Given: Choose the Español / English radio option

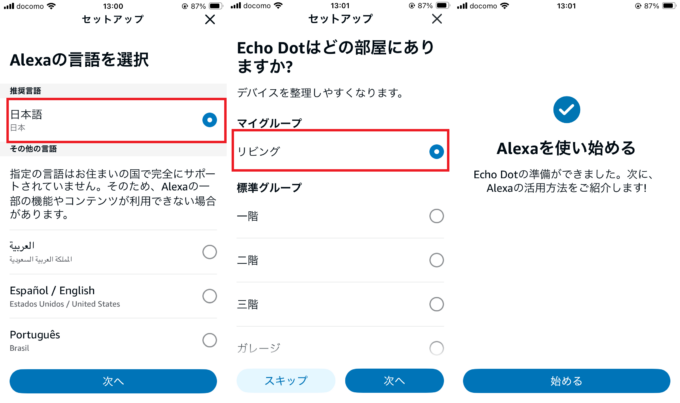Looking at the screenshot, I should point(209,296).
